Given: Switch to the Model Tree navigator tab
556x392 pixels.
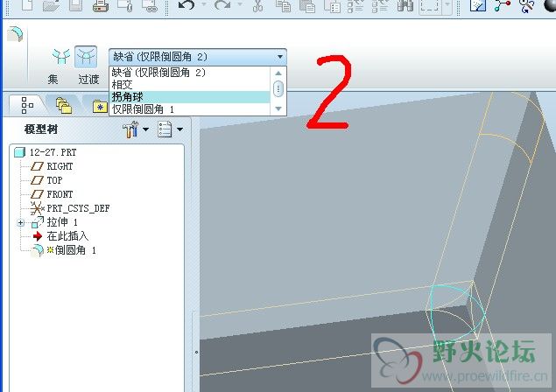Looking at the screenshot, I should point(27,105).
